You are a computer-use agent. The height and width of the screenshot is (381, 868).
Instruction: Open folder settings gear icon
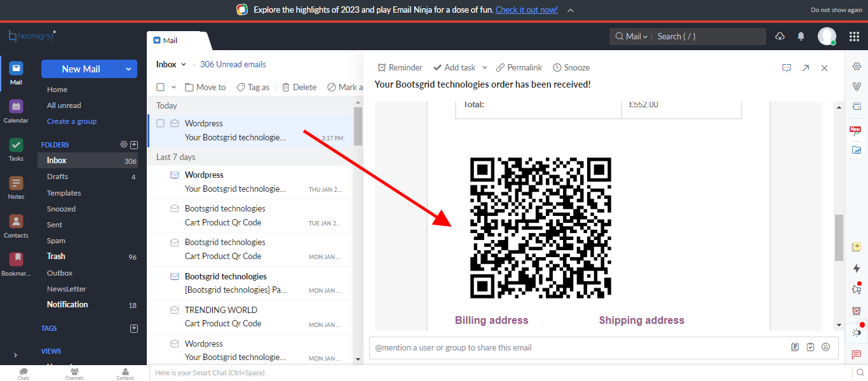point(124,144)
